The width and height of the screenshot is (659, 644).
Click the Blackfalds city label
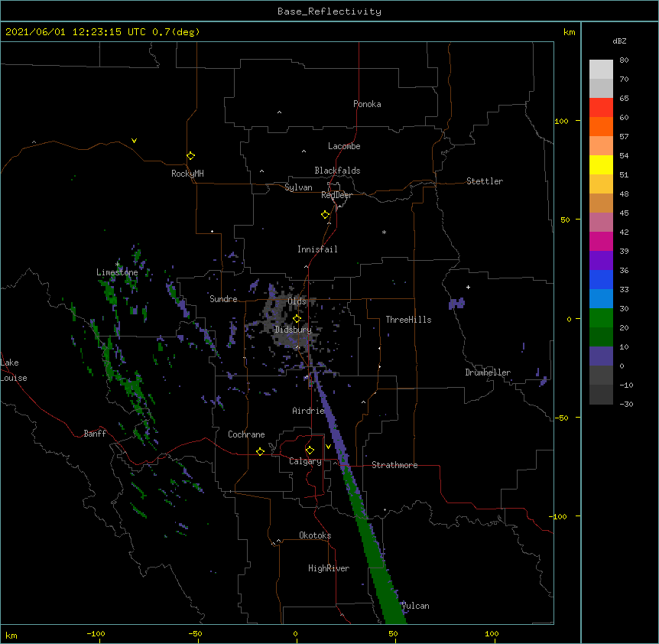click(x=337, y=171)
